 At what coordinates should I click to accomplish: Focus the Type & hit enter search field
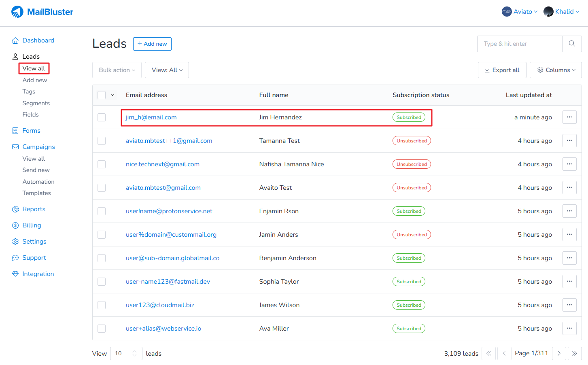coord(520,44)
